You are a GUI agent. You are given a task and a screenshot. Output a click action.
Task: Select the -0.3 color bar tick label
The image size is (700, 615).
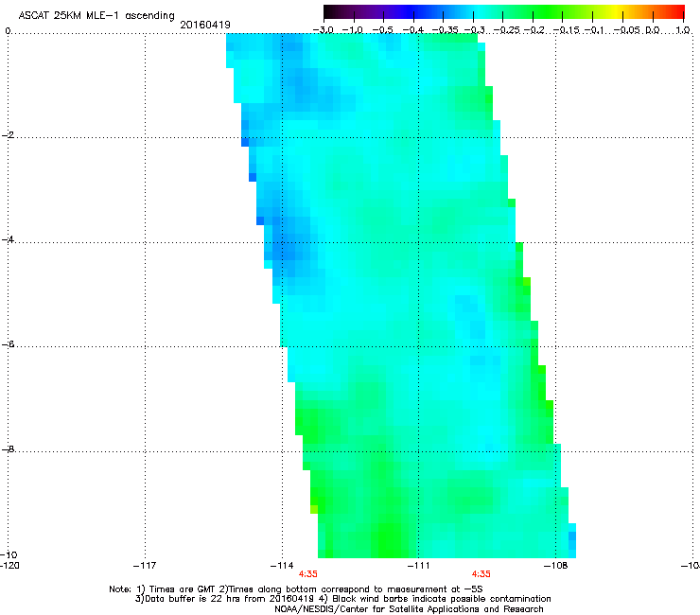[x=475, y=30]
